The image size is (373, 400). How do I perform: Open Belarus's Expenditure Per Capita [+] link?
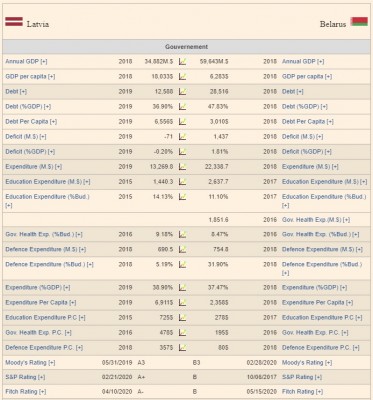(x=317, y=302)
